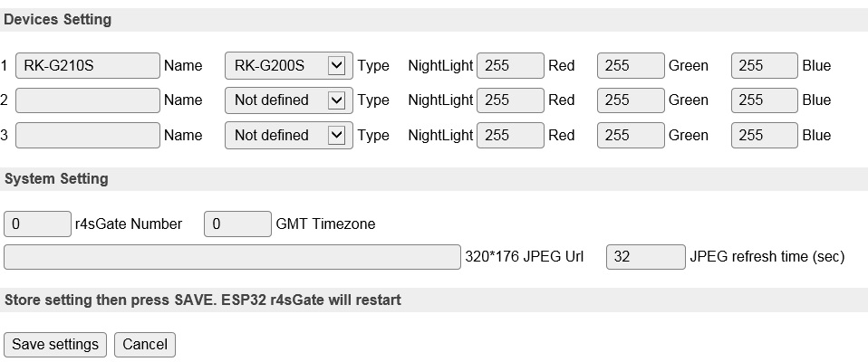Click the Save settings button

[x=55, y=344]
